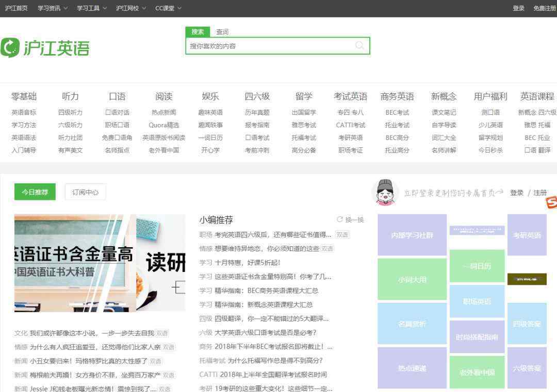Click the Hujiang English logo
The width and height of the screenshot is (557, 392).
click(x=45, y=47)
